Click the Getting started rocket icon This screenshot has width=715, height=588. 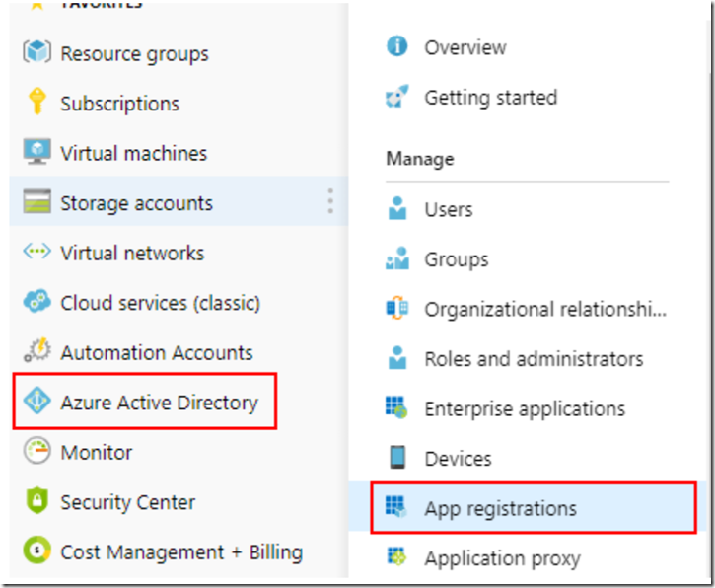click(x=396, y=96)
